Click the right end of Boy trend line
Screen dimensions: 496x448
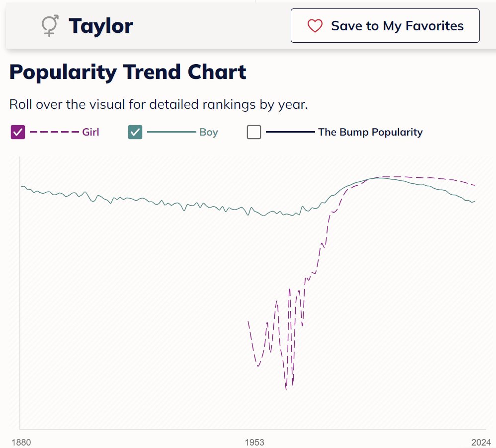475,201
